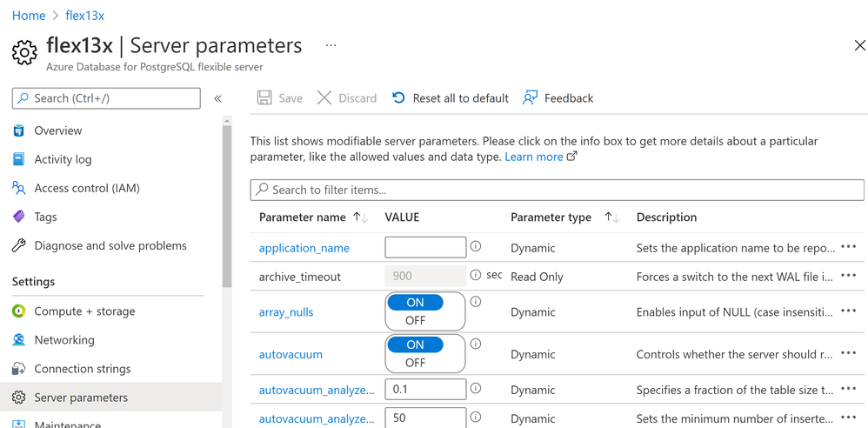Image resolution: width=868 pixels, height=428 pixels.
Task: Open Diagnose and solve problems page
Action: (110, 246)
